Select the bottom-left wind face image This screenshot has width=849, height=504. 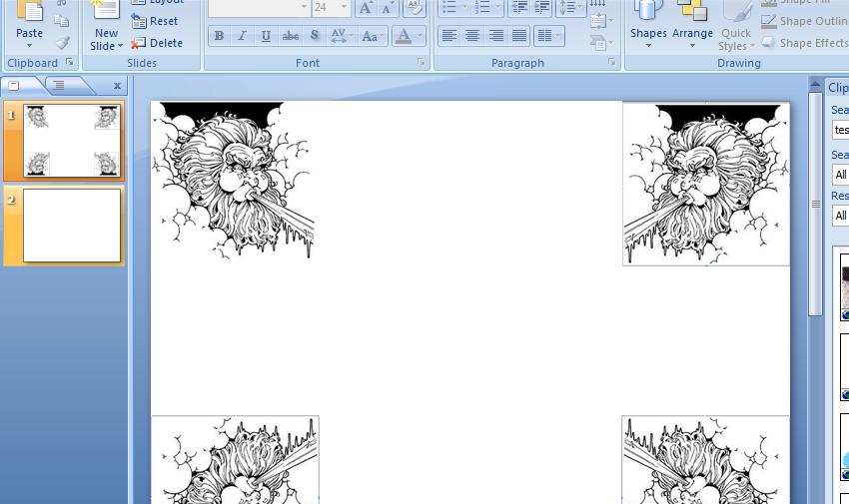coord(235,460)
